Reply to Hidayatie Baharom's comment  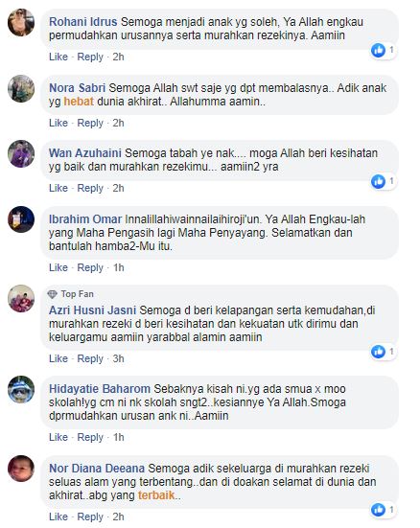click(90, 437)
